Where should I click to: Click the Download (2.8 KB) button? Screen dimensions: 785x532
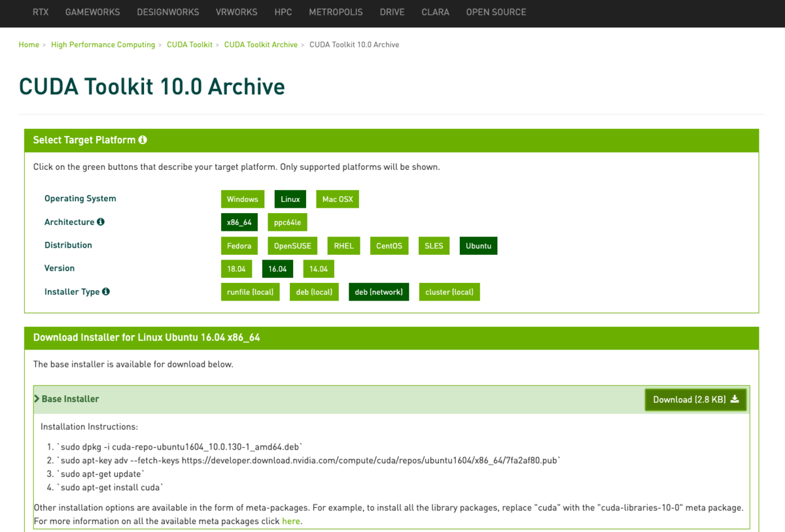695,400
